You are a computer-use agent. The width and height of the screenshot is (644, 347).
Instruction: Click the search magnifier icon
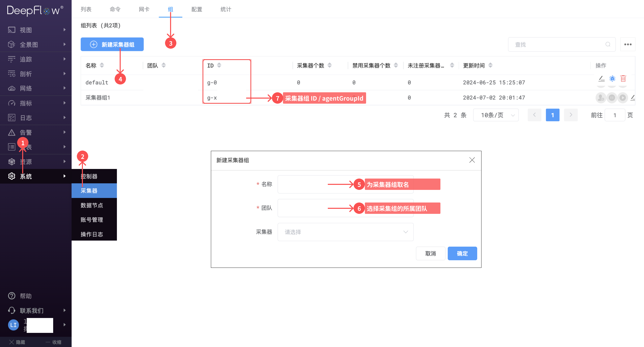click(x=608, y=44)
